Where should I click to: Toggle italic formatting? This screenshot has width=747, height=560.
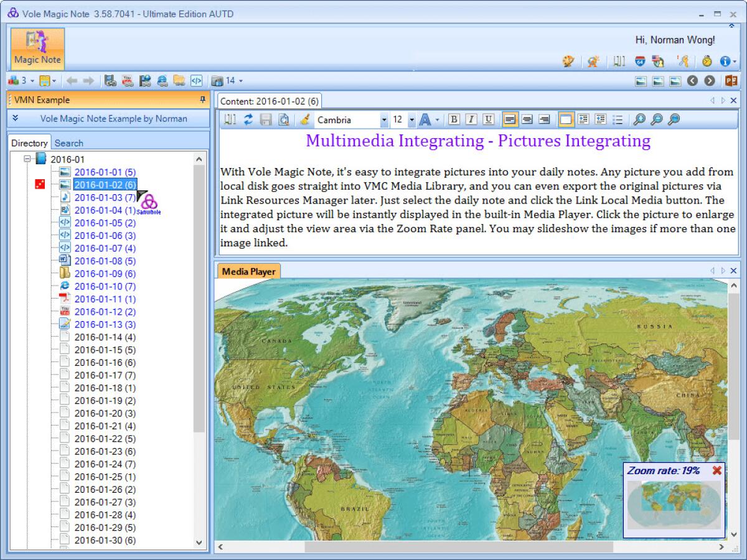click(x=471, y=120)
